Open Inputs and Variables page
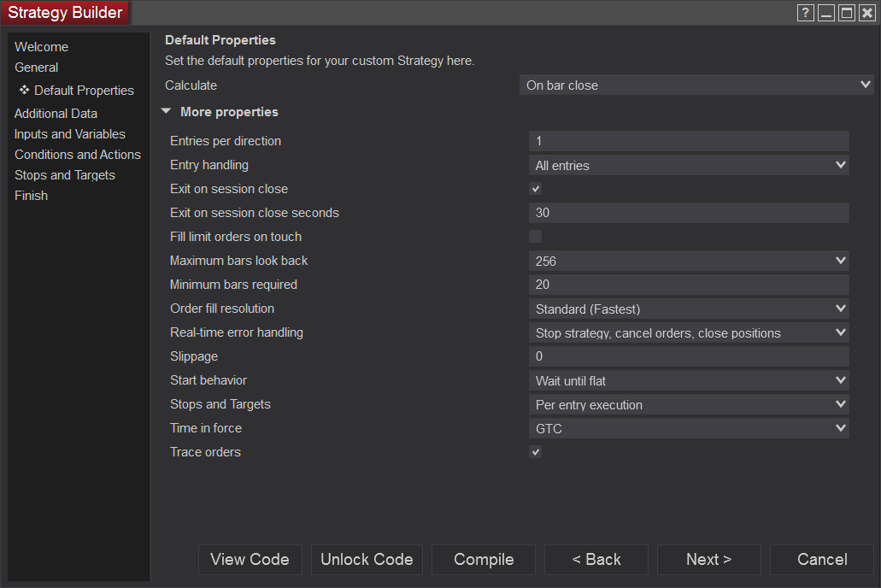Screen dimensions: 881x588 [x=70, y=134]
